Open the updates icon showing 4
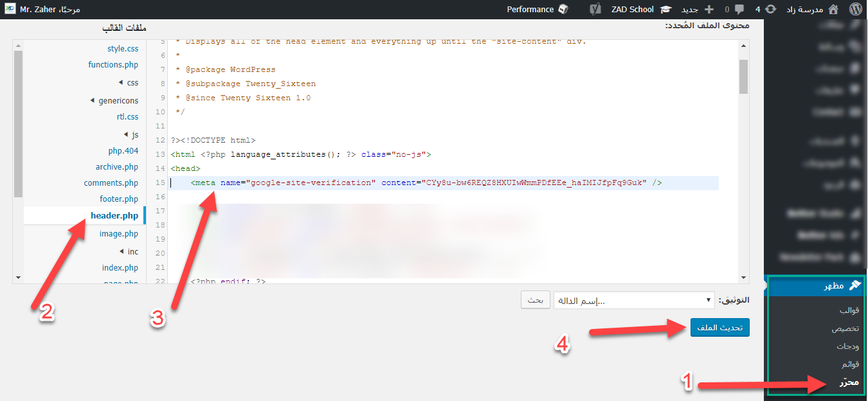This screenshot has width=868, height=401. pyautogui.click(x=770, y=9)
